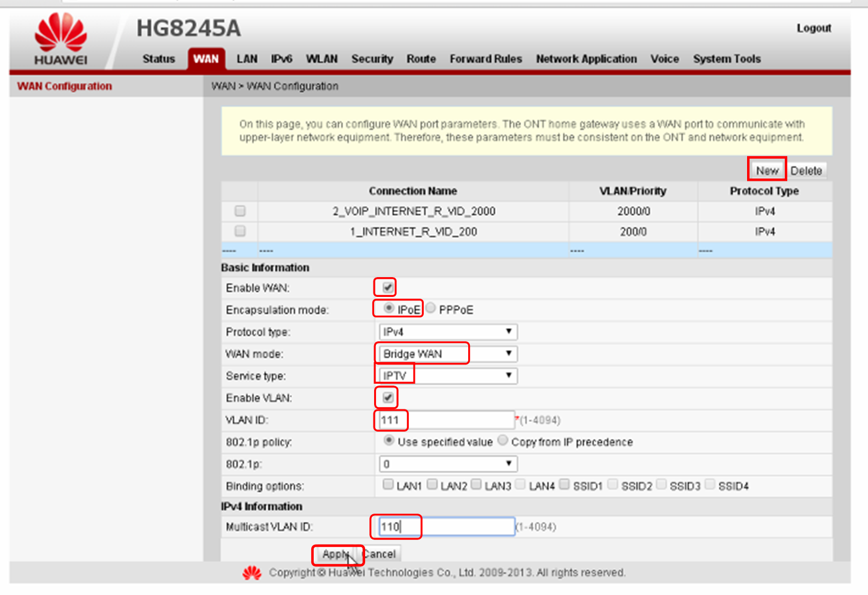Click the HG8245A model title

[x=188, y=28]
